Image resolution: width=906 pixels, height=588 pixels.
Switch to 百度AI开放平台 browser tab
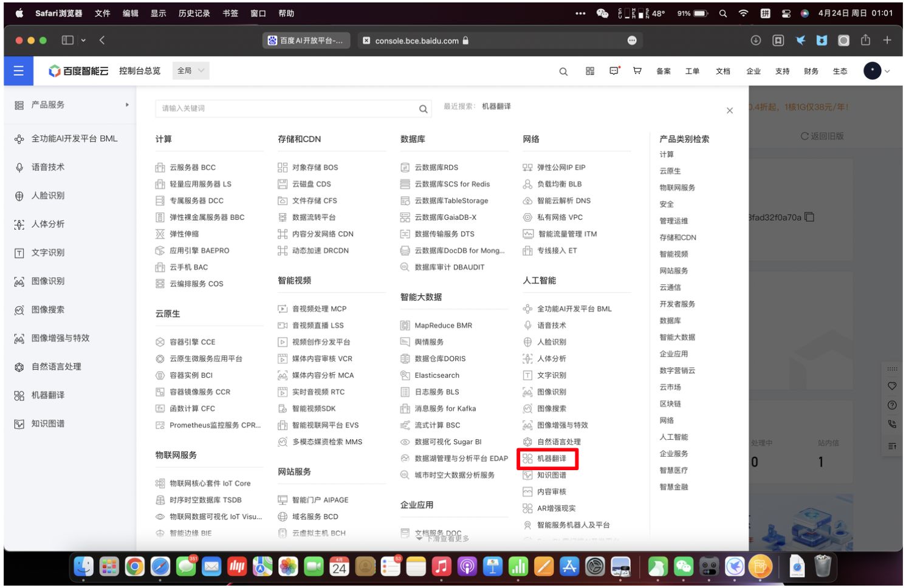point(306,41)
